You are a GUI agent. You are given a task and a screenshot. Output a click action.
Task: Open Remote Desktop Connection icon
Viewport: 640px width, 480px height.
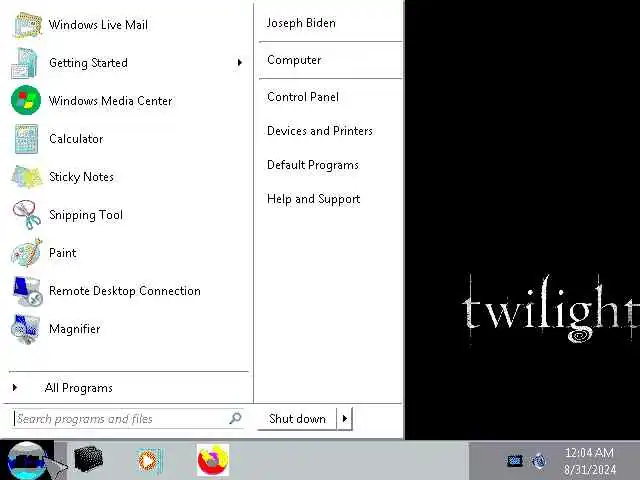click(27, 291)
